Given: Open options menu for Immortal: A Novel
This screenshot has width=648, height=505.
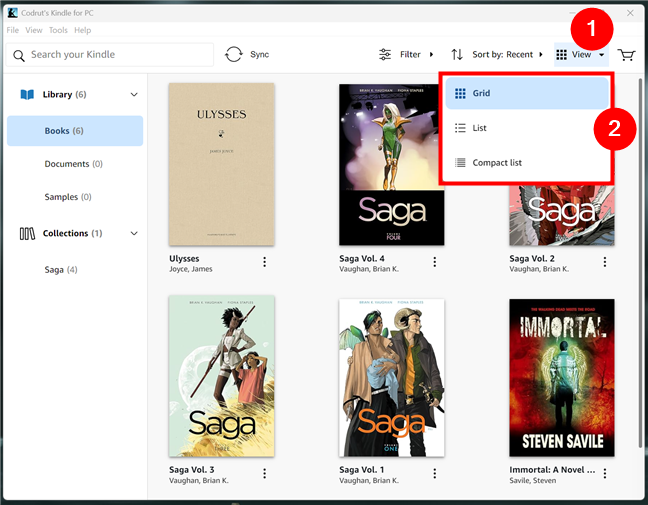Looking at the screenshot, I should [605, 473].
